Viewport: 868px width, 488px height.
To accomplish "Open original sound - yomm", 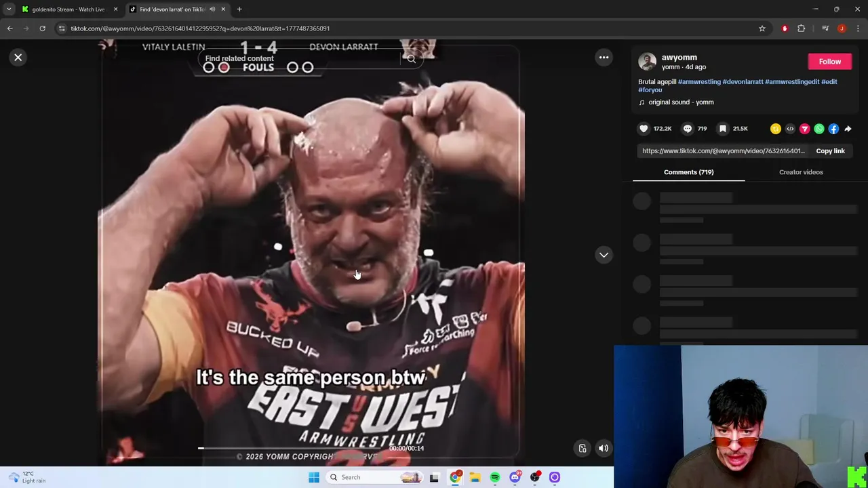I will pos(681,102).
